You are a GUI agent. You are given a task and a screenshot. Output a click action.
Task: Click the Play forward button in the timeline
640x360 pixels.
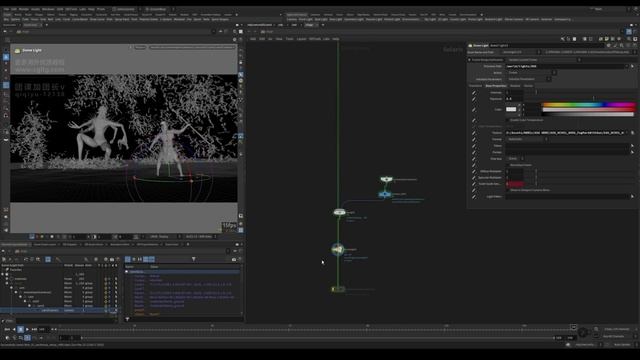pos(27,329)
